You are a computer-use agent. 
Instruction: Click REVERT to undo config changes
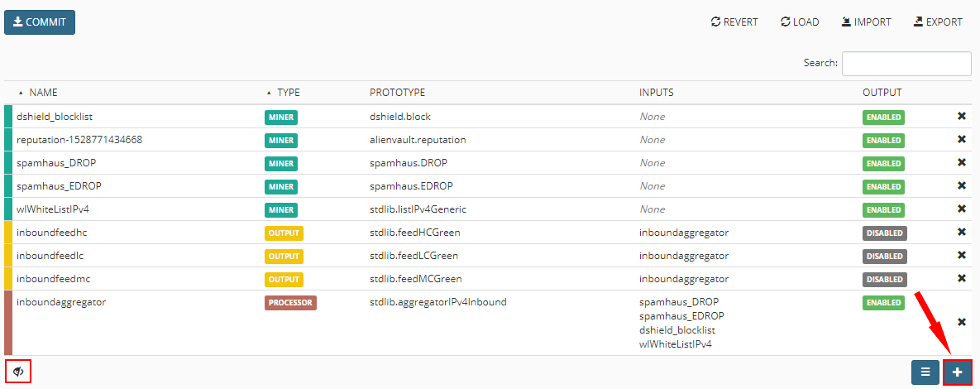pos(734,22)
